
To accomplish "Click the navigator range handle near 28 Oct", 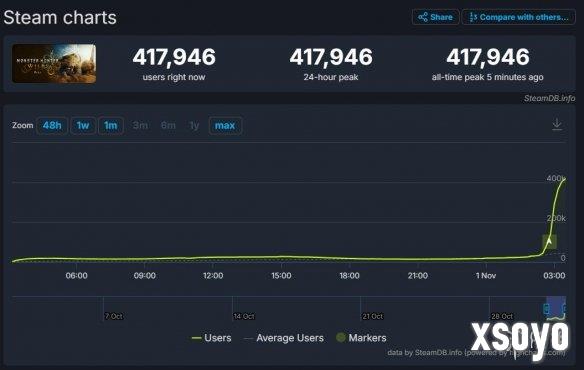I will (546, 309).
